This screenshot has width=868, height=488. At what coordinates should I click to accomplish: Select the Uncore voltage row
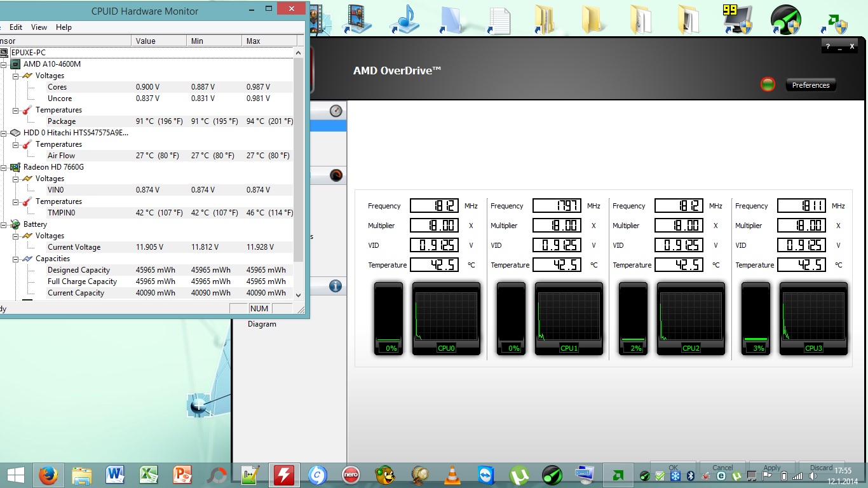coord(147,98)
